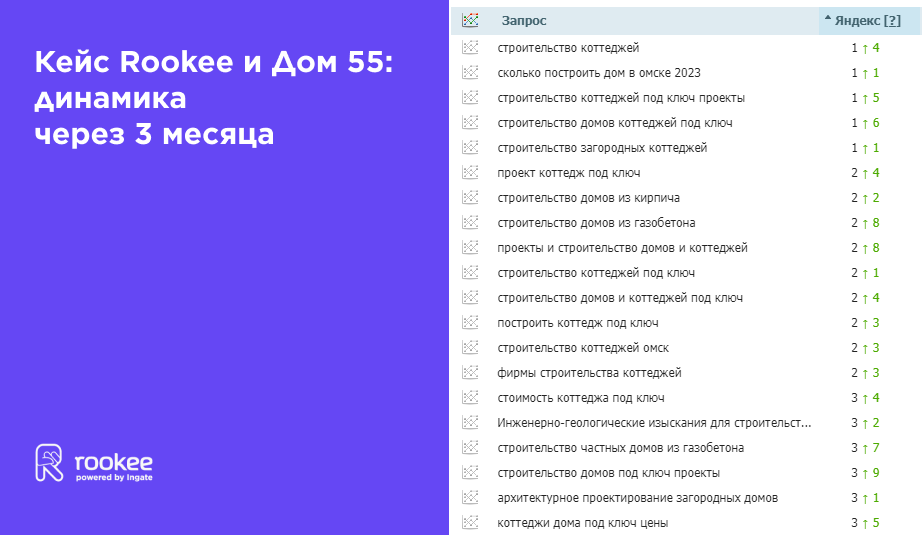Viewport: 922px width, 535px height.
Task: Open chart icon for "Инженерно-геологические изыскания" row
Action: coord(470,423)
